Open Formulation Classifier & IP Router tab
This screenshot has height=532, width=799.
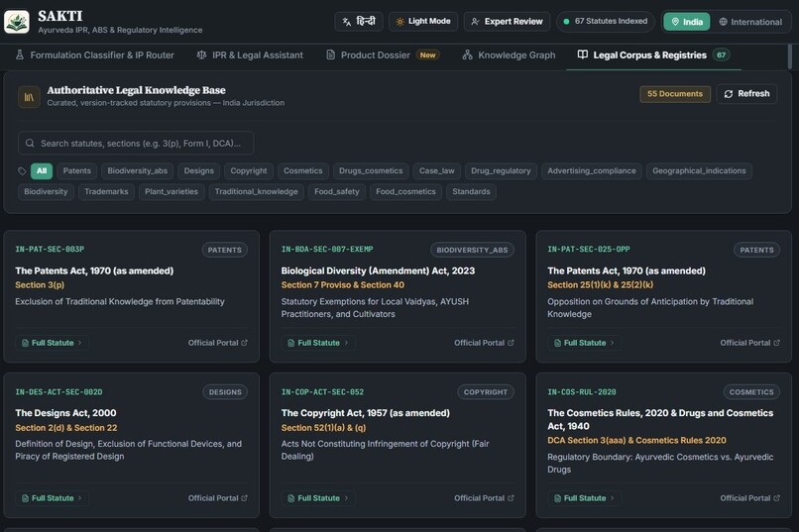95,54
